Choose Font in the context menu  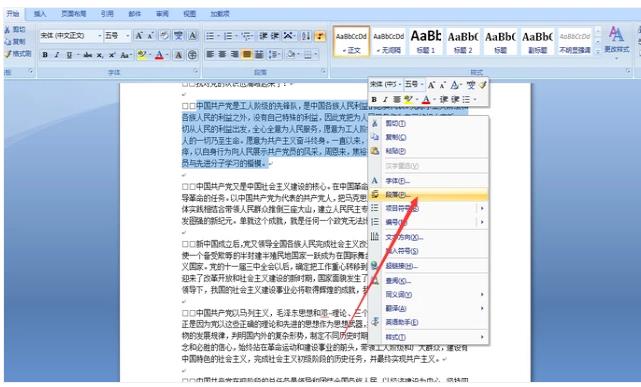click(x=428, y=181)
